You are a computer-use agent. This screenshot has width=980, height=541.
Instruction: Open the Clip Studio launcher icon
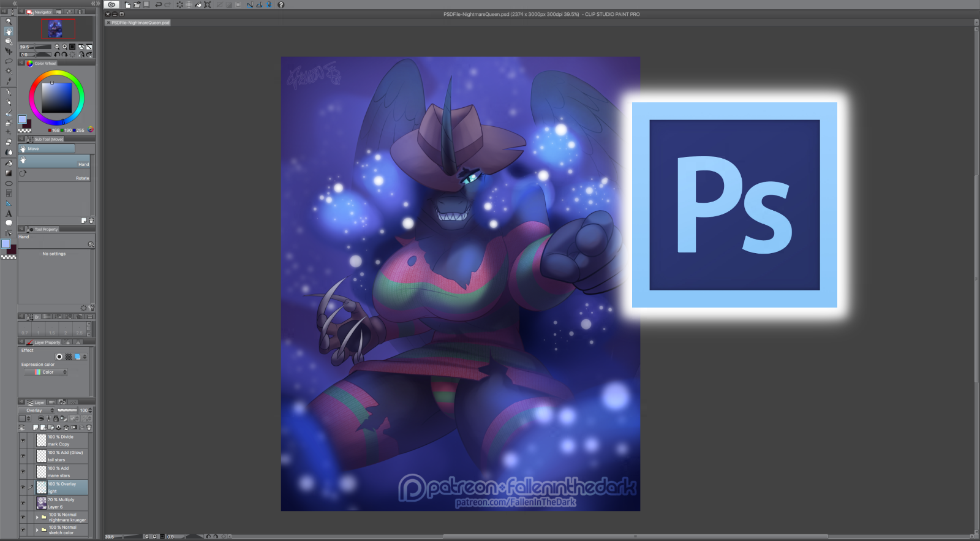[x=111, y=4]
